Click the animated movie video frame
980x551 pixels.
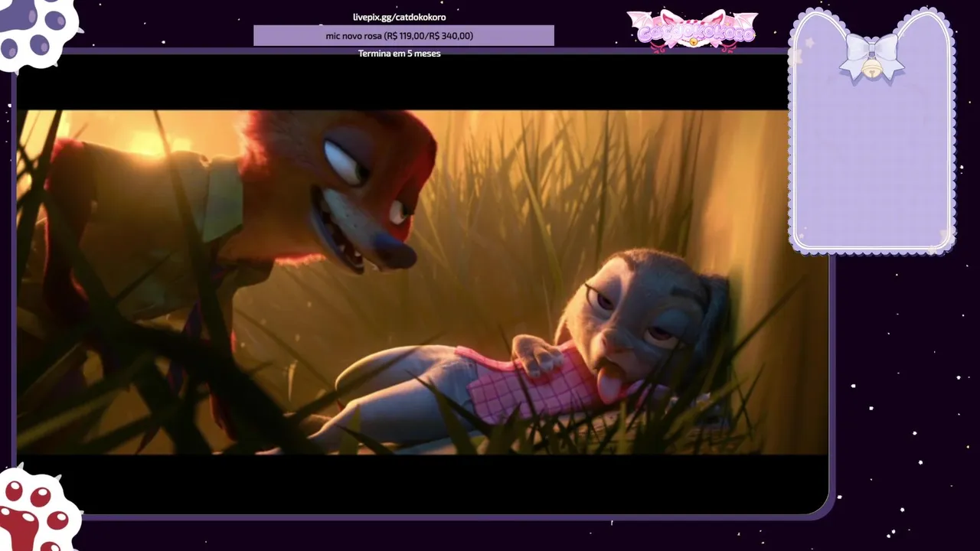(423, 282)
